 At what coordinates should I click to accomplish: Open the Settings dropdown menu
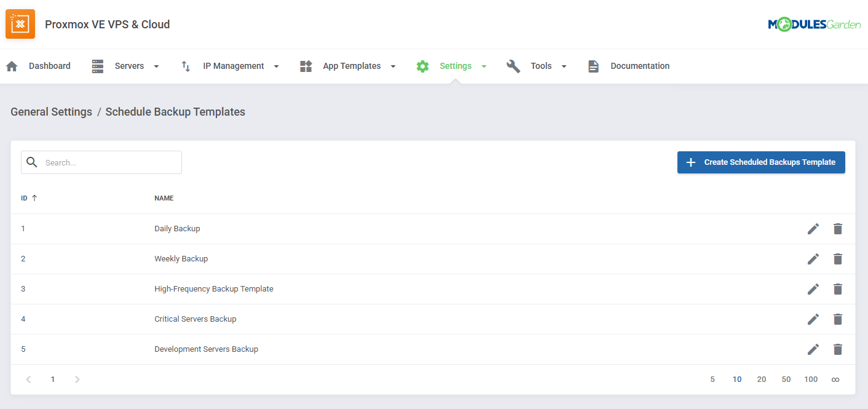point(484,66)
